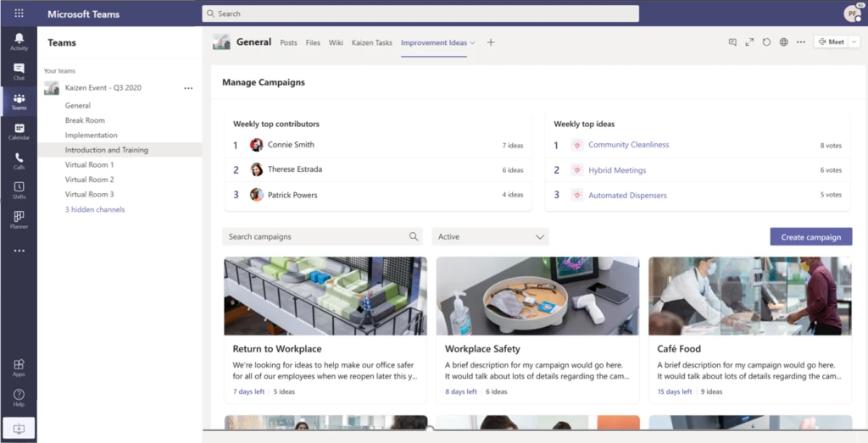Open the Microsoft 365 app launcher grid
Image resolution: width=868 pixels, height=443 pixels.
(19, 14)
